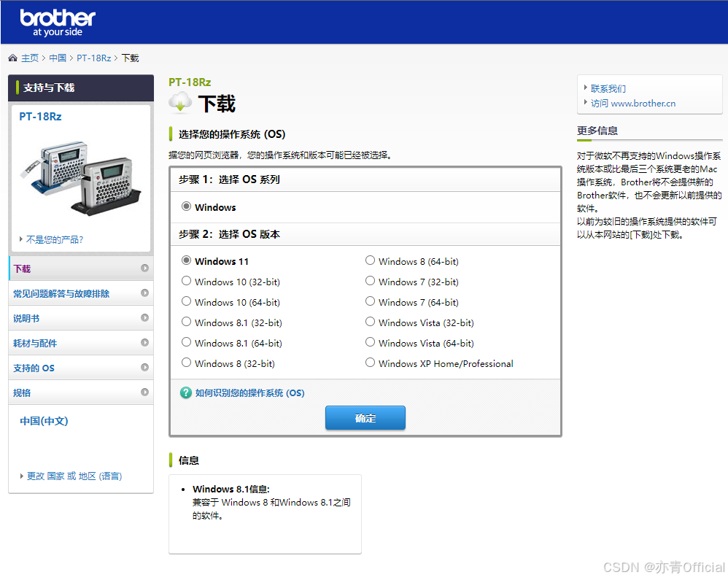Click the 支持与下载 sidebar header
The height and width of the screenshot is (580, 728).
tap(81, 88)
